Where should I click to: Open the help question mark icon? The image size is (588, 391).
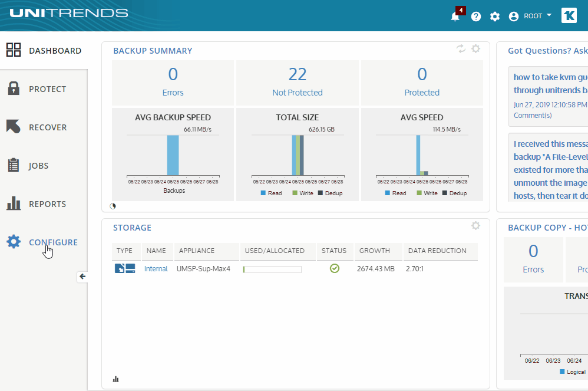click(476, 17)
